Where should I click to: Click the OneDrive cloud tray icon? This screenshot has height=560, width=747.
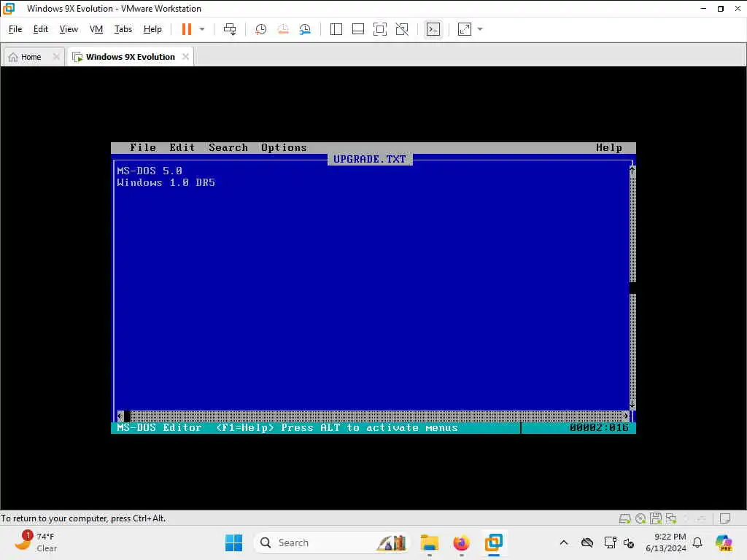point(587,542)
